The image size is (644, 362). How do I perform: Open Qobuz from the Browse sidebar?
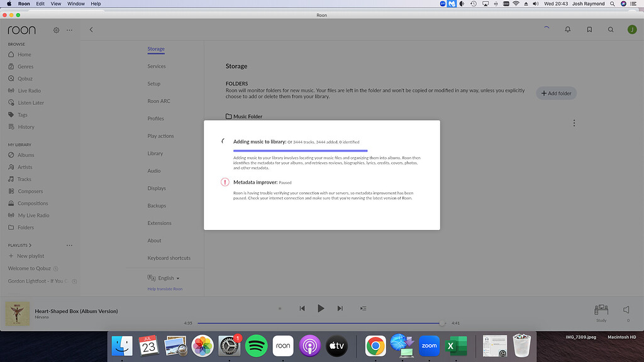(x=26, y=78)
